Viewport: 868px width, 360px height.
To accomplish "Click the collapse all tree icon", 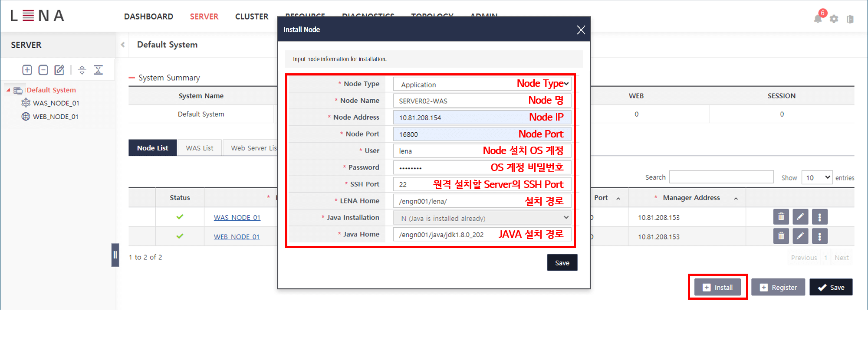I will point(99,70).
